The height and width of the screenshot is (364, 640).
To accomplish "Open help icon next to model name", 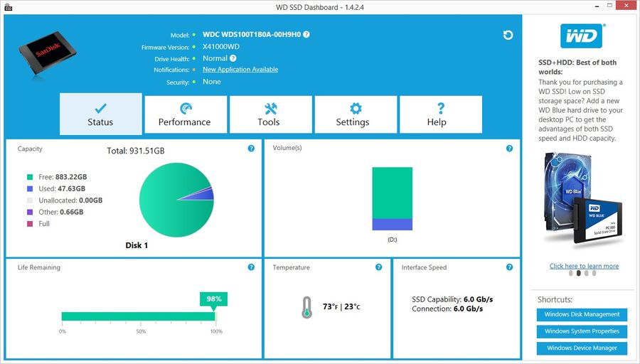I will (x=306, y=34).
